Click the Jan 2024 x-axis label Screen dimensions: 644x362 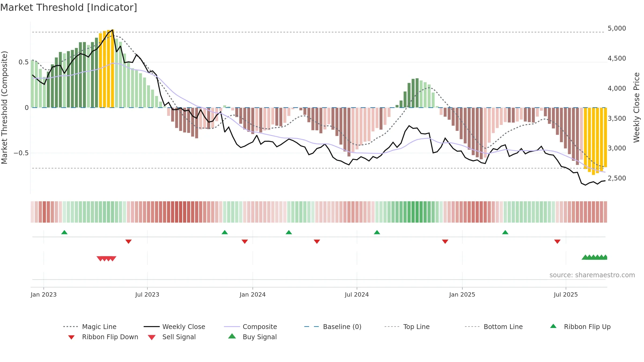(x=253, y=295)
